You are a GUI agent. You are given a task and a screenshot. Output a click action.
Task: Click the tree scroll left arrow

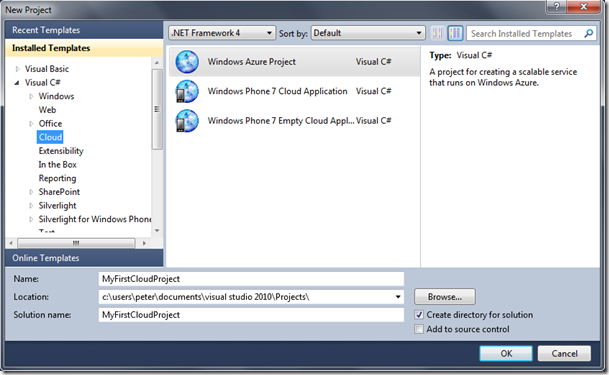click(x=11, y=243)
